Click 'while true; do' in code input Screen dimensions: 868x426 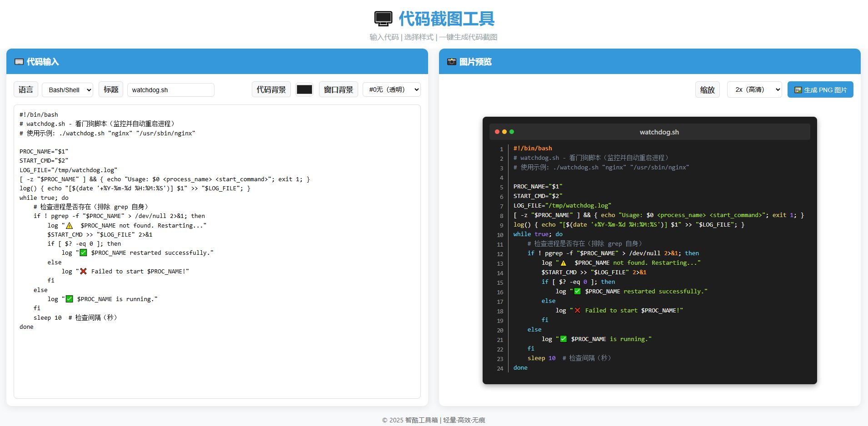pos(44,198)
